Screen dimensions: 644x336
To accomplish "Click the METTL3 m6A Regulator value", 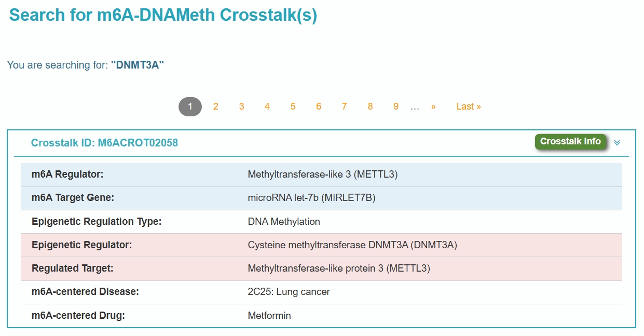I will 322,174.
